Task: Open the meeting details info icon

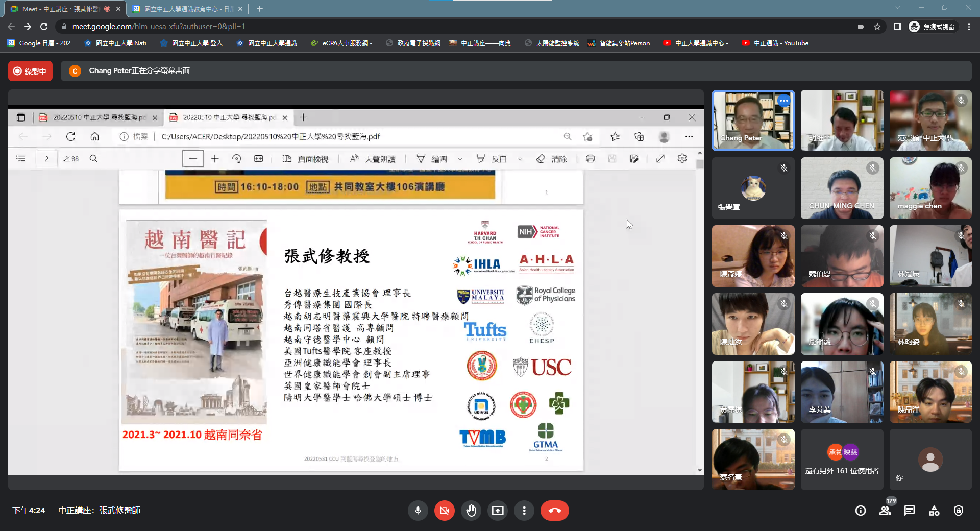Action: click(x=861, y=511)
